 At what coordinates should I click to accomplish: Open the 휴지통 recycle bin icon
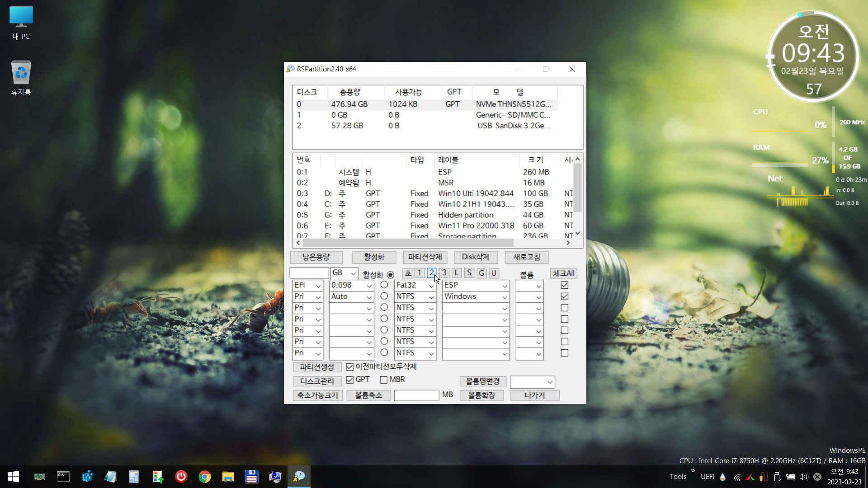coord(21,78)
